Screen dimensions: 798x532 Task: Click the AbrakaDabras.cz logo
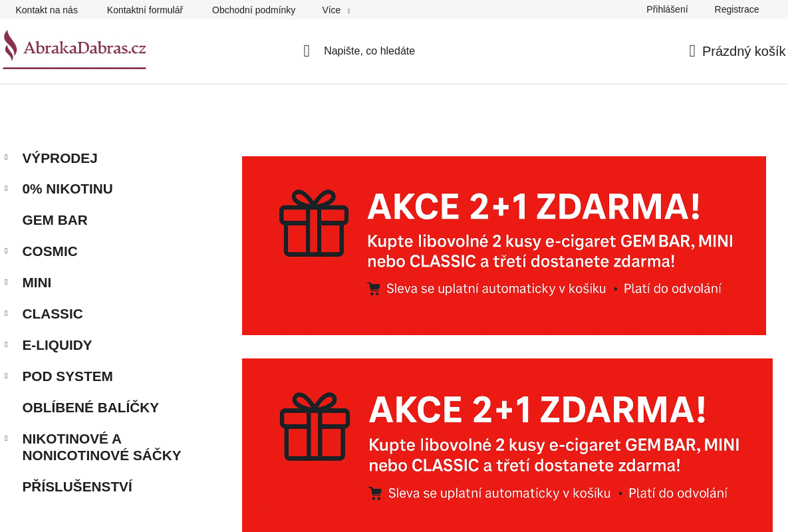(x=74, y=49)
